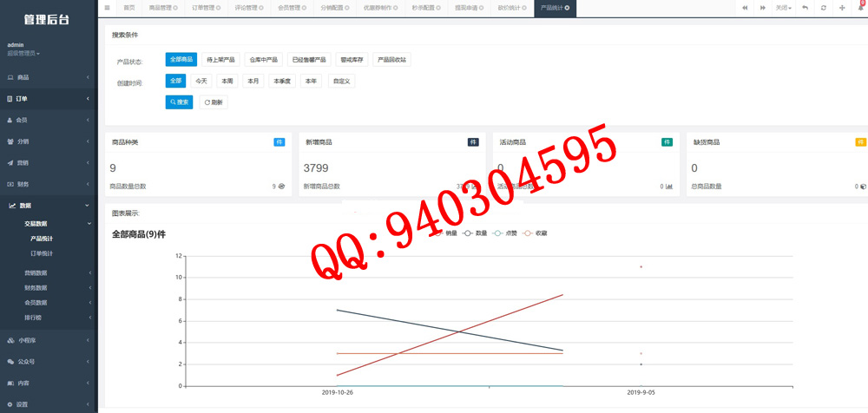Click the hamburger menu collapse icon
The image size is (868, 413).
108,8
